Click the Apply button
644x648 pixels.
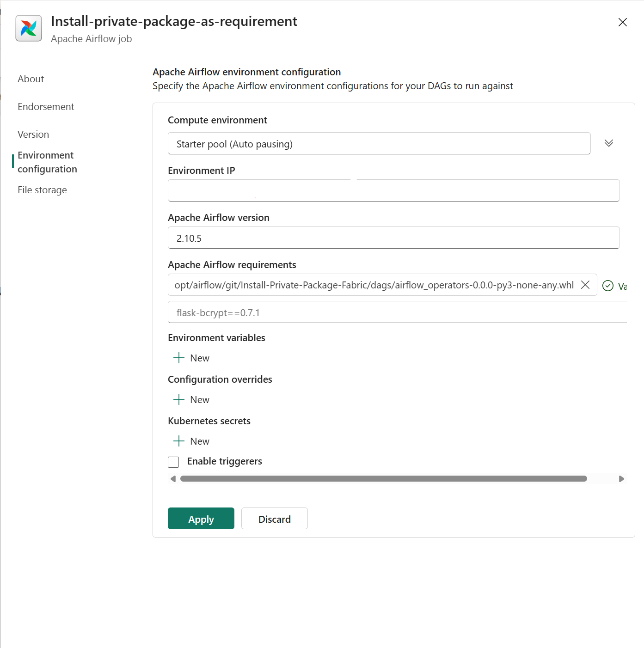click(x=201, y=519)
